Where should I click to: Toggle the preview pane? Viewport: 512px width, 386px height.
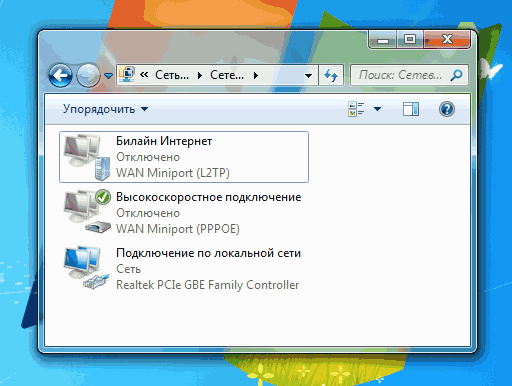click(x=411, y=109)
